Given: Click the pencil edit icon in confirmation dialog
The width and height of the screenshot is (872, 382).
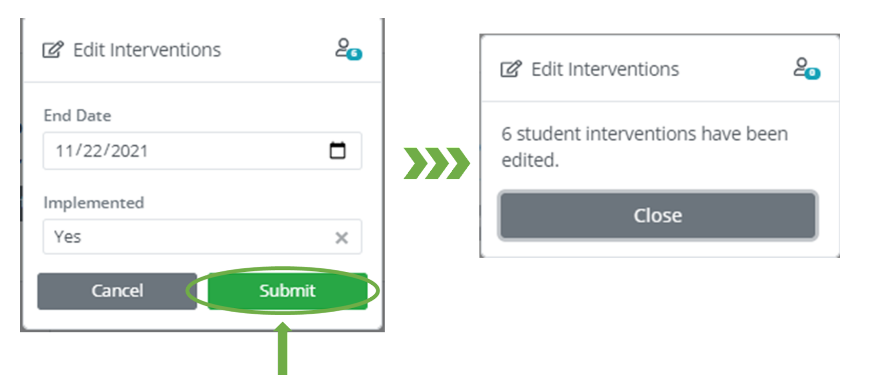Looking at the screenshot, I should [x=512, y=70].
